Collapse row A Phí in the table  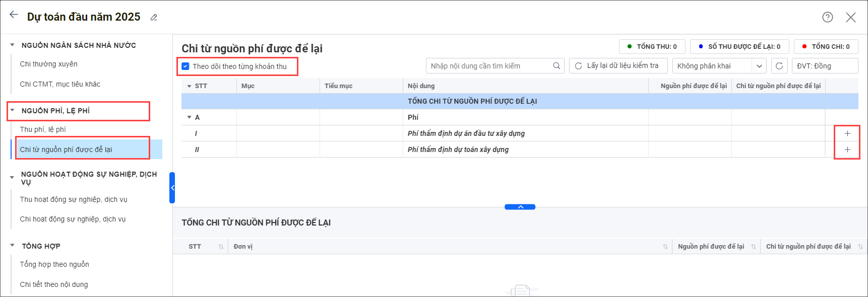190,117
